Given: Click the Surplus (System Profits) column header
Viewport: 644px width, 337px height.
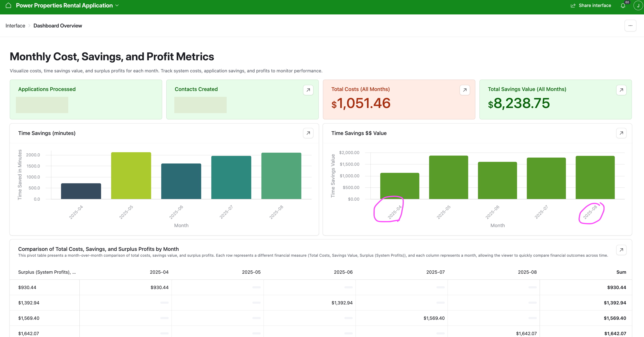Looking at the screenshot, I should 47,272.
